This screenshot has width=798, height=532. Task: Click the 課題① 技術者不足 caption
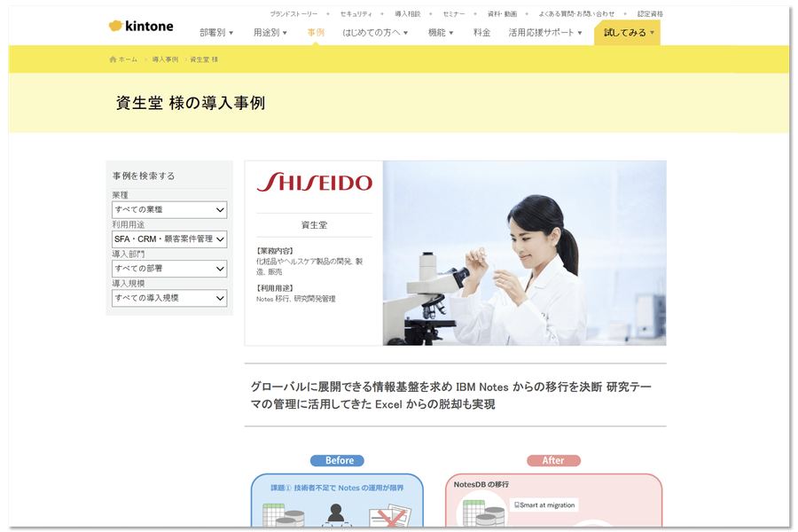[337, 489]
